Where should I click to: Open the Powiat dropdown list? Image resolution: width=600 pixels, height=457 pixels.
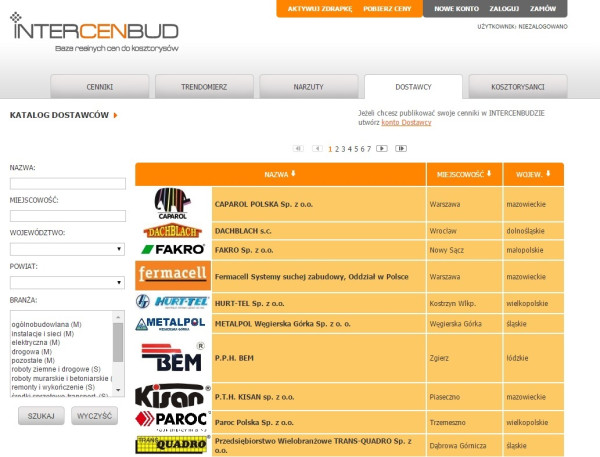tap(67, 282)
